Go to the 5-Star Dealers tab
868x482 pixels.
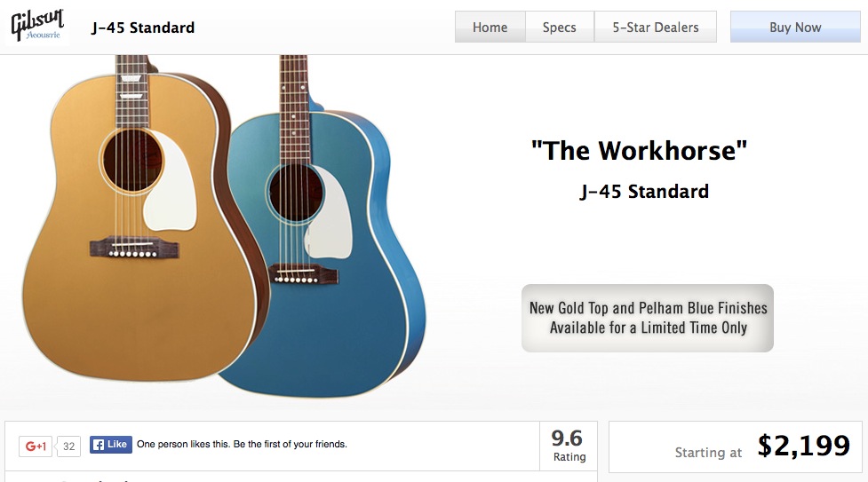pyautogui.click(x=656, y=28)
